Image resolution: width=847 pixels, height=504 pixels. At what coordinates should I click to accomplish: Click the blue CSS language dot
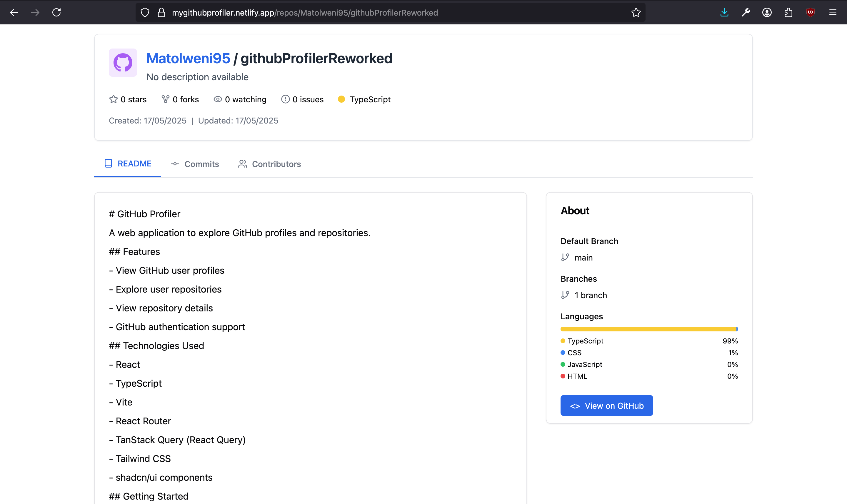(563, 353)
